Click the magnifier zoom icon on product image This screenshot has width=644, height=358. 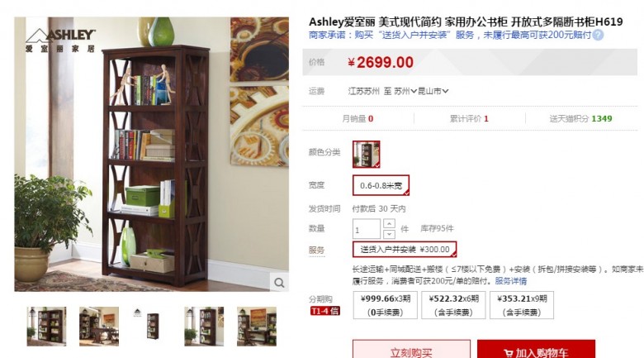coord(279,283)
